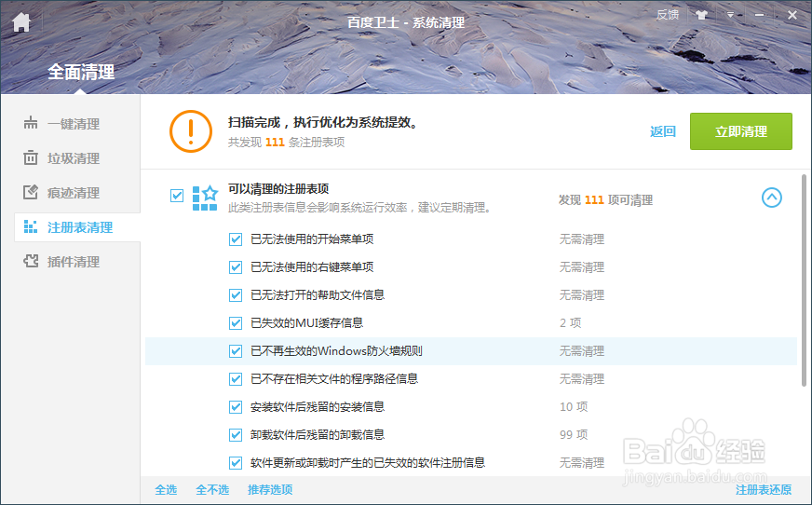The height and width of the screenshot is (505, 812).
Task: Click the '已不再生效的Windows防火墙规则' row label
Action: click(x=336, y=351)
